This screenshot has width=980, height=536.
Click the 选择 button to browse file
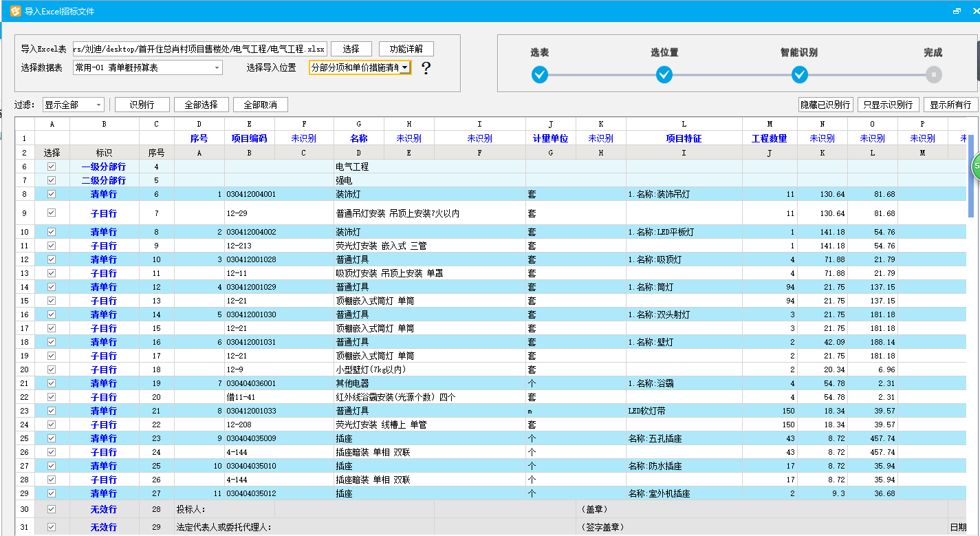click(x=351, y=49)
